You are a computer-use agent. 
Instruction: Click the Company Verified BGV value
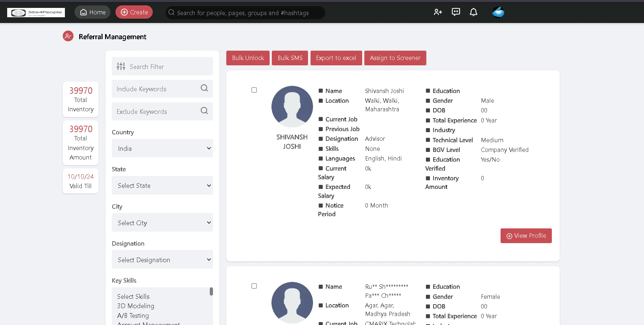tap(505, 150)
